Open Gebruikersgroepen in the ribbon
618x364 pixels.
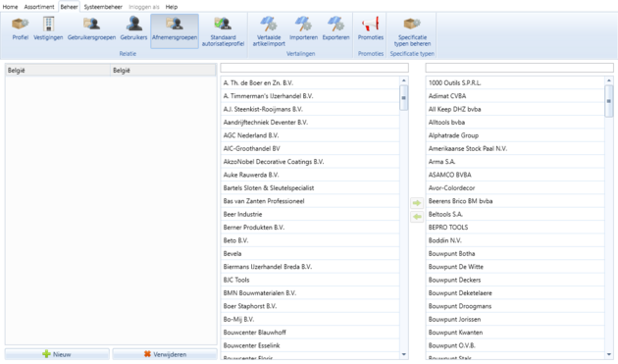[x=91, y=28]
